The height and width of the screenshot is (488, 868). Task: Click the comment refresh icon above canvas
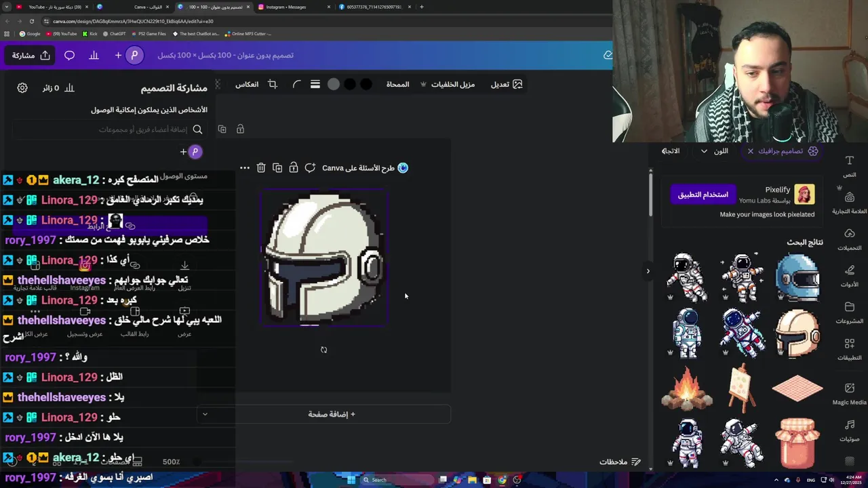click(310, 167)
